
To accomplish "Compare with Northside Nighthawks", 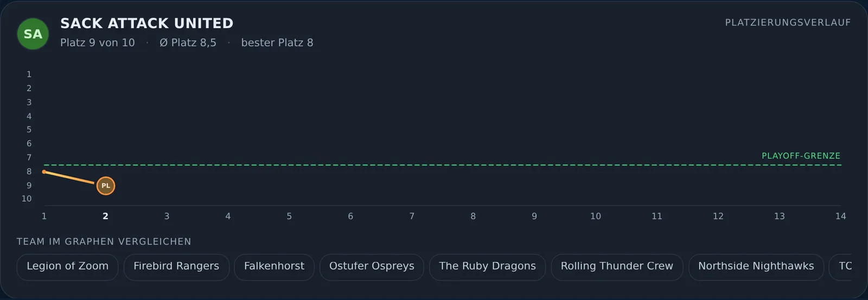I will [756, 267].
